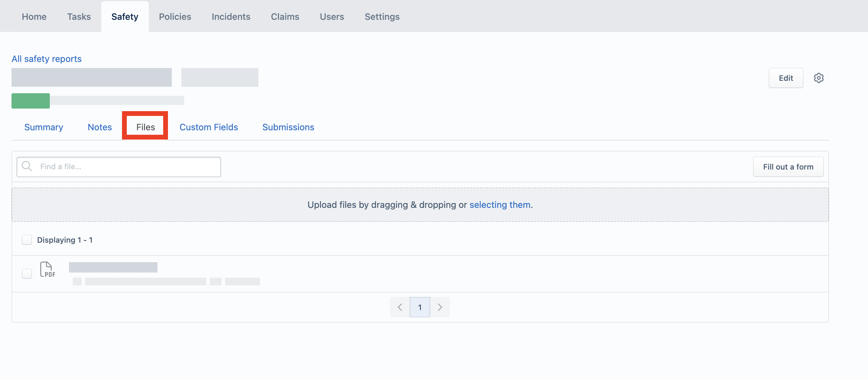The height and width of the screenshot is (380, 868).
Task: Click the Fill out a form button
Action: (x=788, y=167)
